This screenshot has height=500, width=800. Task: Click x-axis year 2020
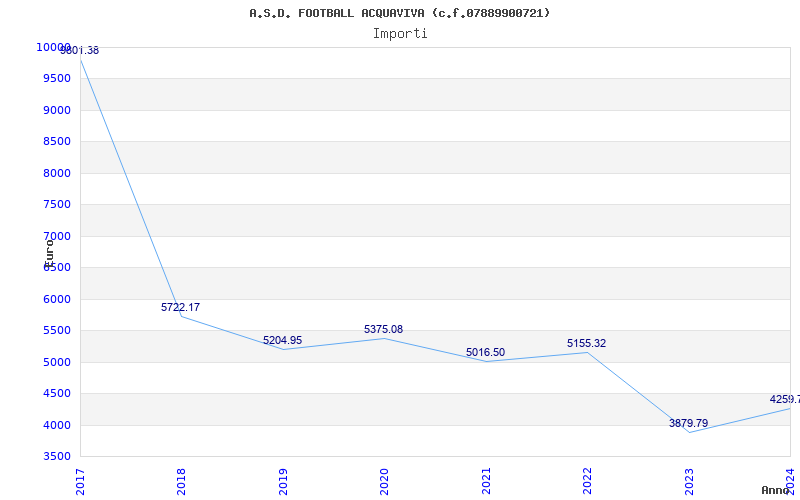384,481
